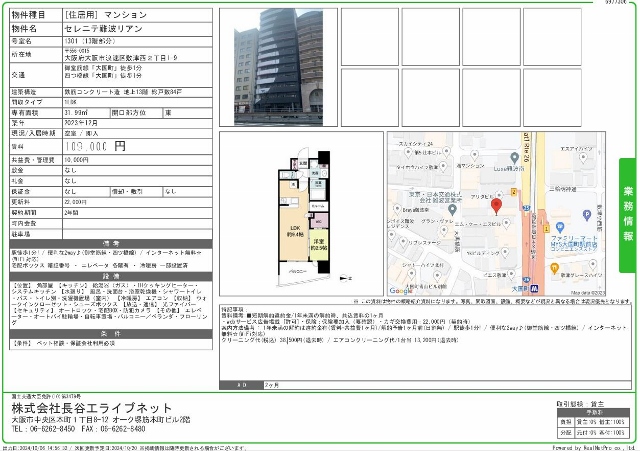
Task: Click the 2年間 contract period value
Action: (x=71, y=213)
